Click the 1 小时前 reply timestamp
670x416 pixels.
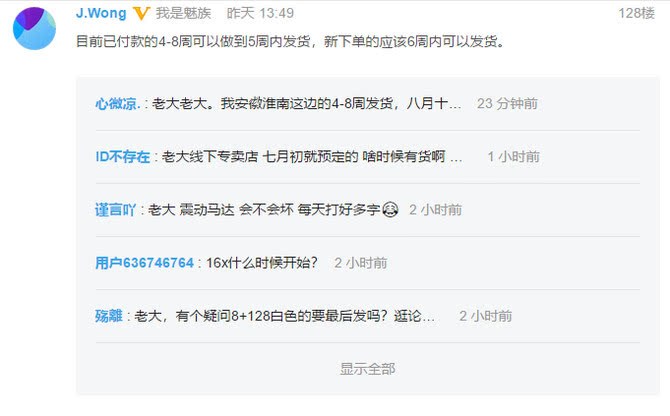[514, 157]
